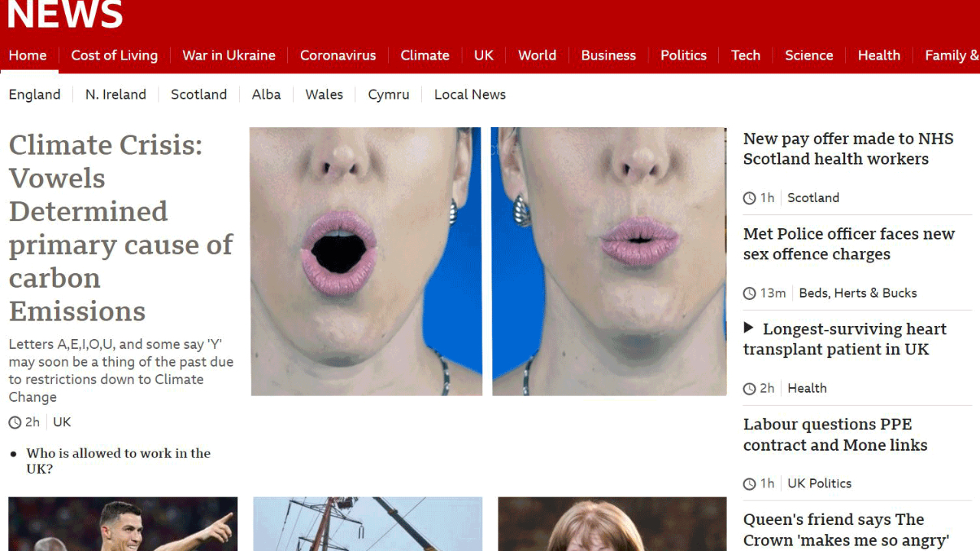The width and height of the screenshot is (980, 551).
Task: Click the Letters A,E,I,O,U summary text
Action: tap(121, 370)
